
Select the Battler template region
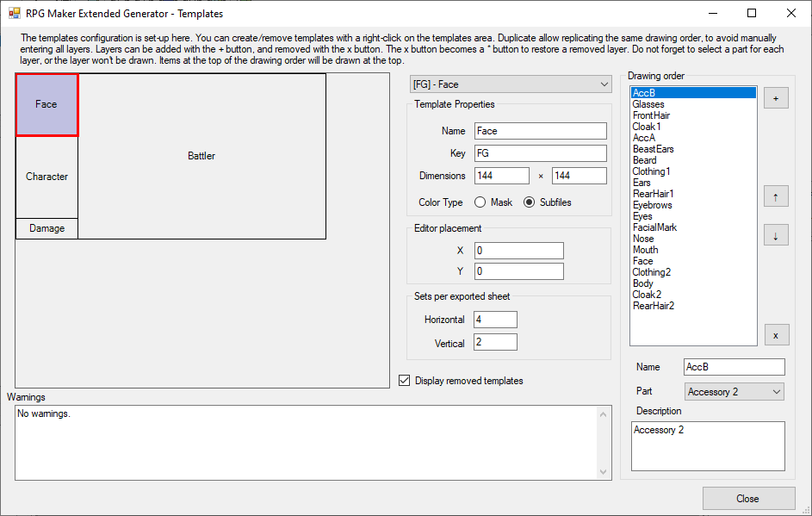coord(201,156)
